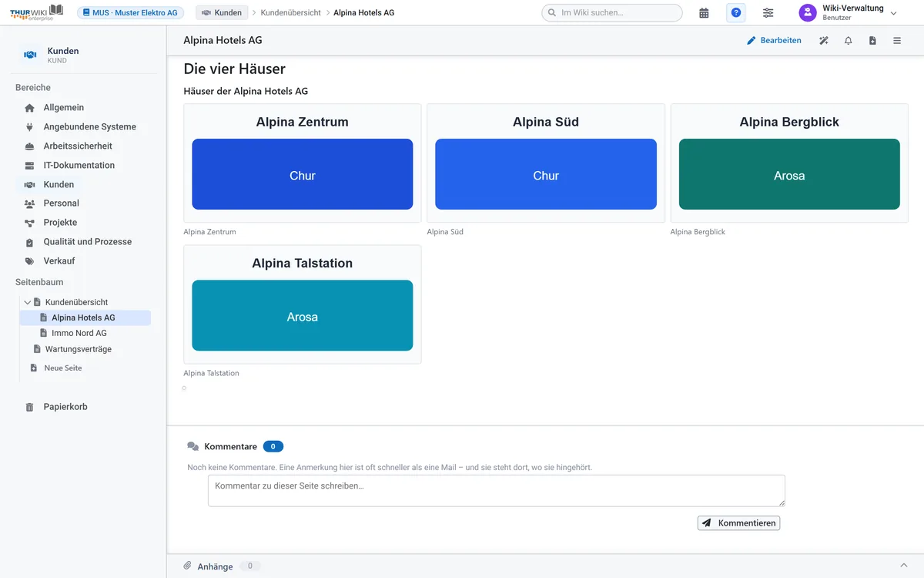Collapse the Kundenübersicht tree node
This screenshot has height=578, width=924.
pyautogui.click(x=28, y=303)
